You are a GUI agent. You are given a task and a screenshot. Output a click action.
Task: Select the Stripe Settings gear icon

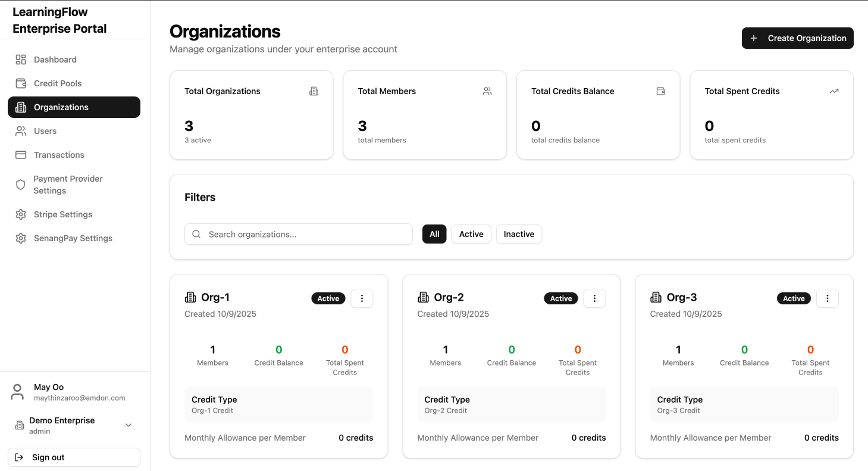pos(22,214)
